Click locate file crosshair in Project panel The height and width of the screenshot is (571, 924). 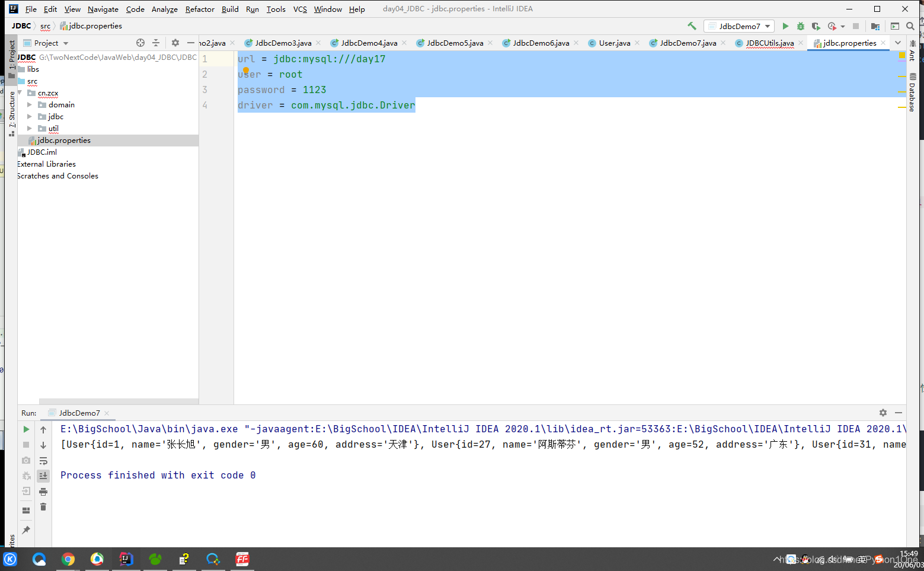[140, 43]
